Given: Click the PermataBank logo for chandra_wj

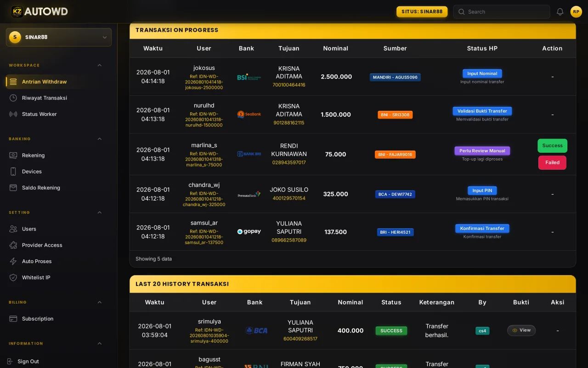Looking at the screenshot, I should coord(249,194).
